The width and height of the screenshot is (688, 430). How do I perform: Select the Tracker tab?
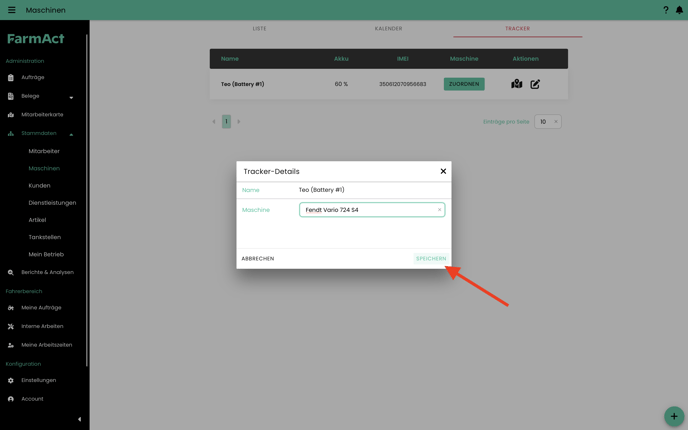coord(518,29)
